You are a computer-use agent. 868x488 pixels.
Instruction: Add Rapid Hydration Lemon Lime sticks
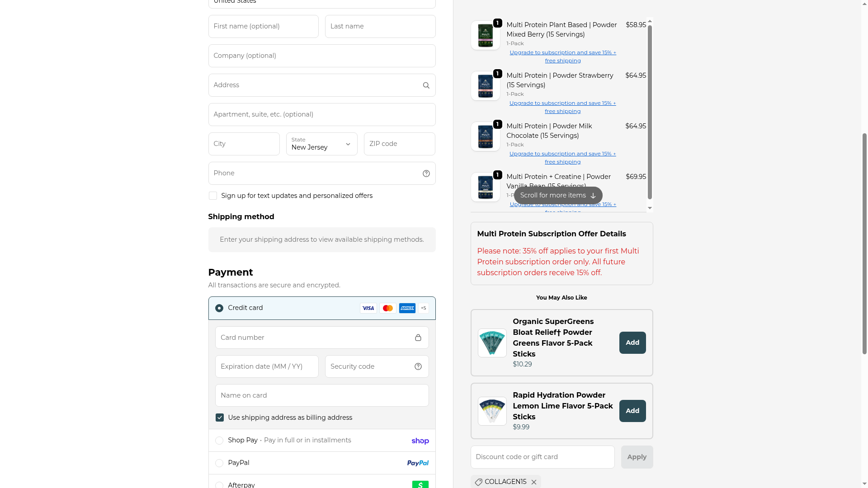point(632,411)
